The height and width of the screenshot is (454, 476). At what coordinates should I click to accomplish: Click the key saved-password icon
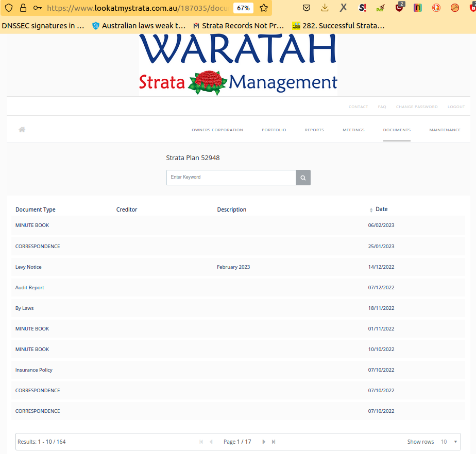(x=37, y=8)
